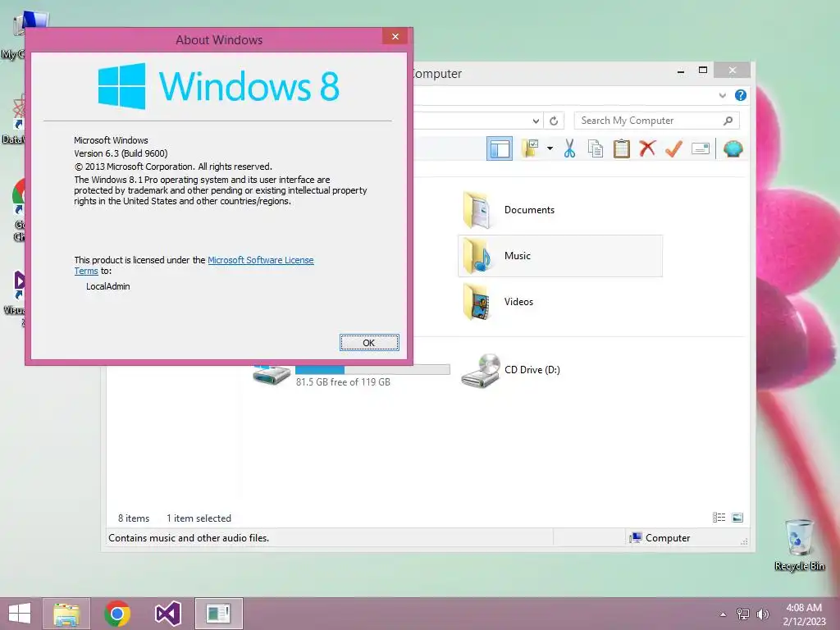
Task: Switch to details view in status bar
Action: tap(719, 518)
